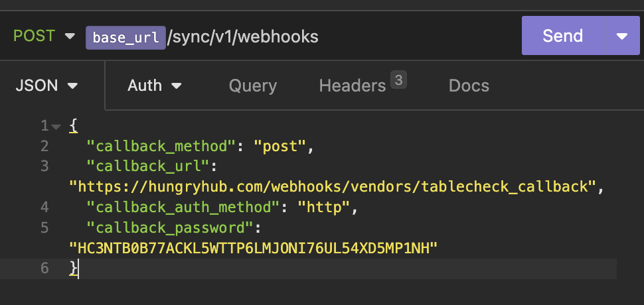Open the Send options dropdown arrow

pyautogui.click(x=622, y=36)
